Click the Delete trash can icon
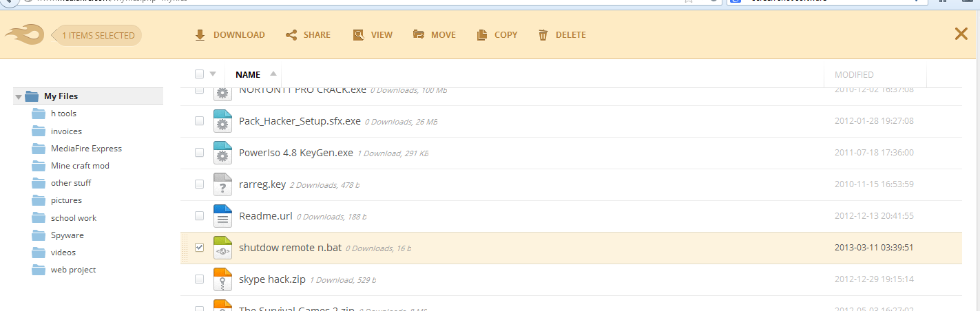 (543, 35)
